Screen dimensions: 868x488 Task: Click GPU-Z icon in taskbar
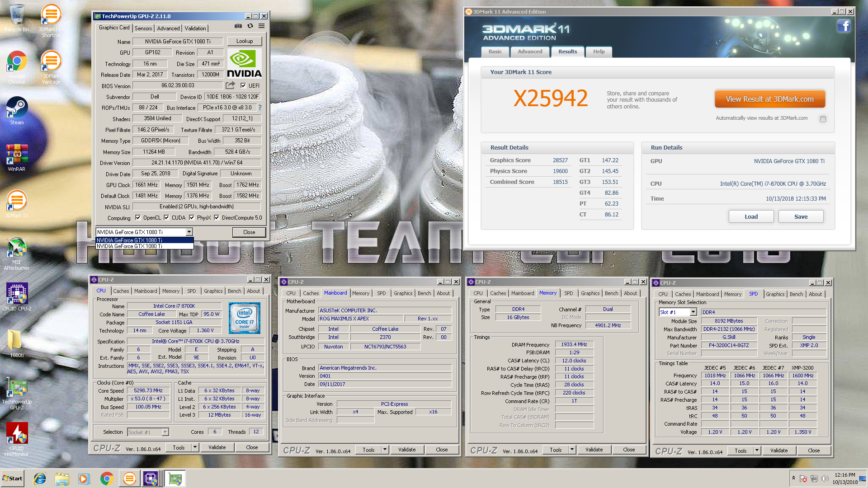coord(175,479)
